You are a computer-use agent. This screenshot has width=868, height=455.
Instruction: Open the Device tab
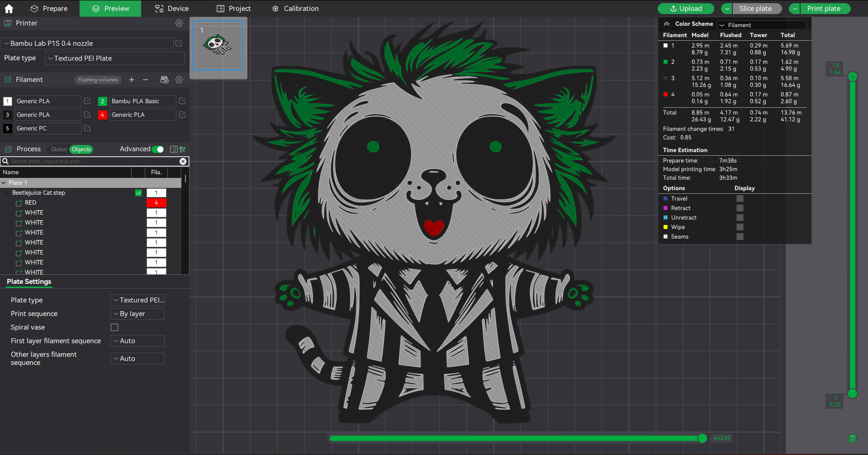click(172, 9)
